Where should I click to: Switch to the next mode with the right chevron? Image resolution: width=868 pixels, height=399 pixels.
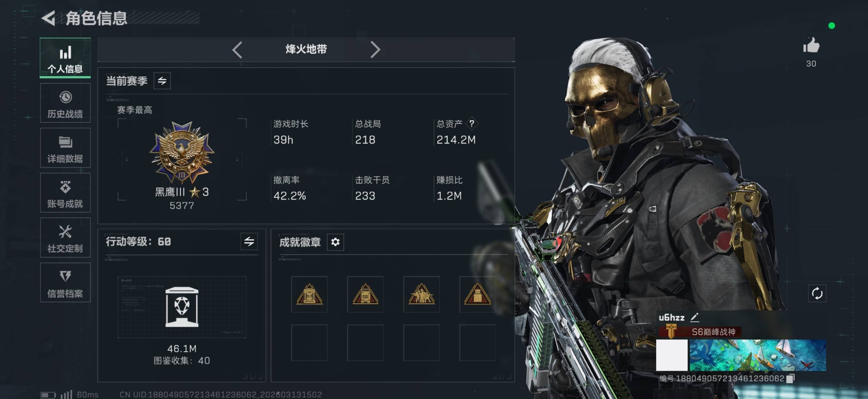375,50
